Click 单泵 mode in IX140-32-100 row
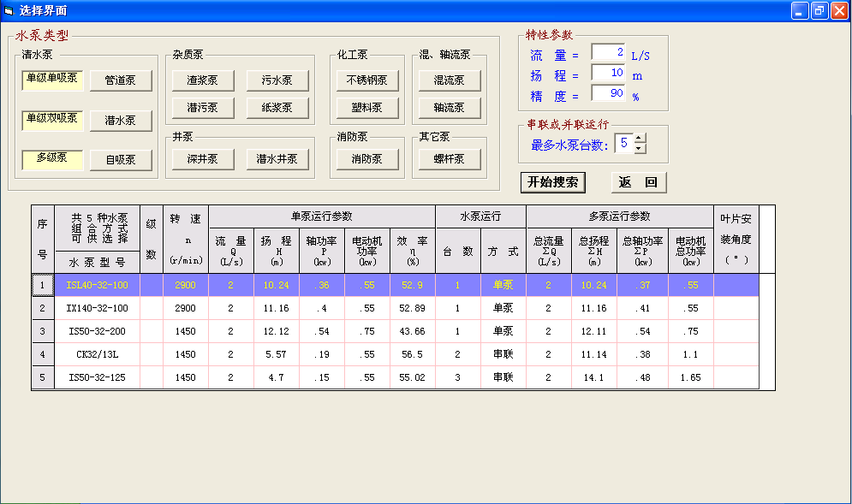The image size is (852, 504). point(503,309)
